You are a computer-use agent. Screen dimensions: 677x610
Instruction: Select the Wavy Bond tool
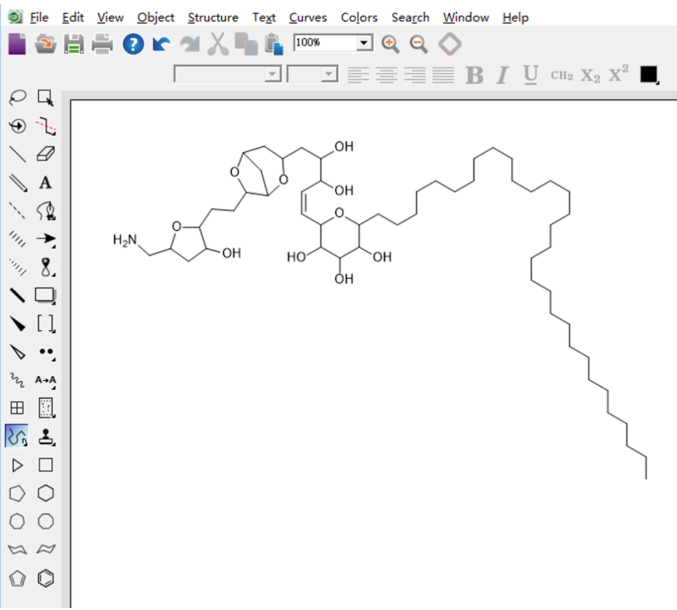(x=18, y=380)
